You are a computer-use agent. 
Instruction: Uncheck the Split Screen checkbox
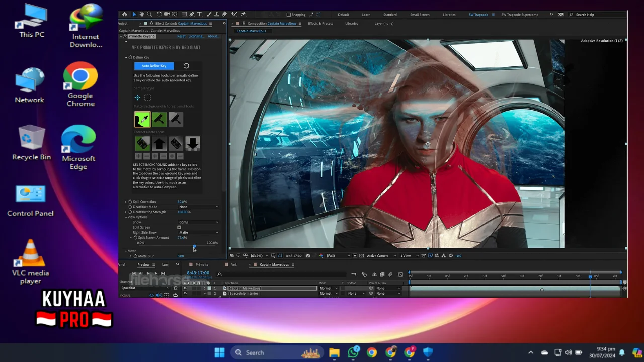click(x=179, y=227)
